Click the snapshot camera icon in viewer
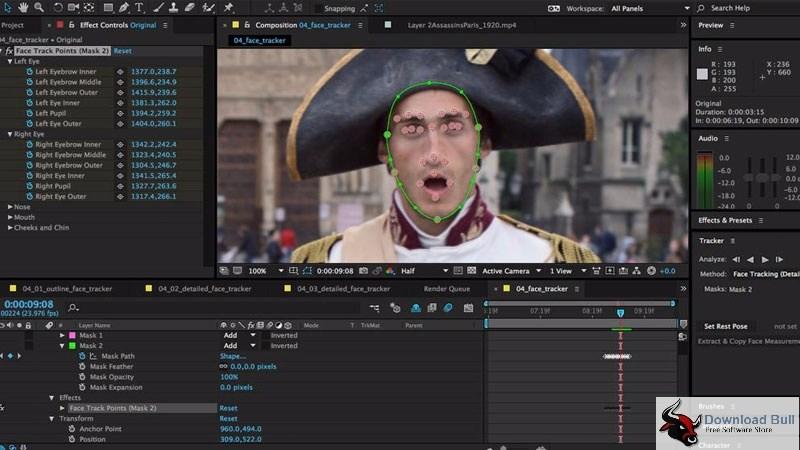This screenshot has width=800, height=450. coord(363,271)
